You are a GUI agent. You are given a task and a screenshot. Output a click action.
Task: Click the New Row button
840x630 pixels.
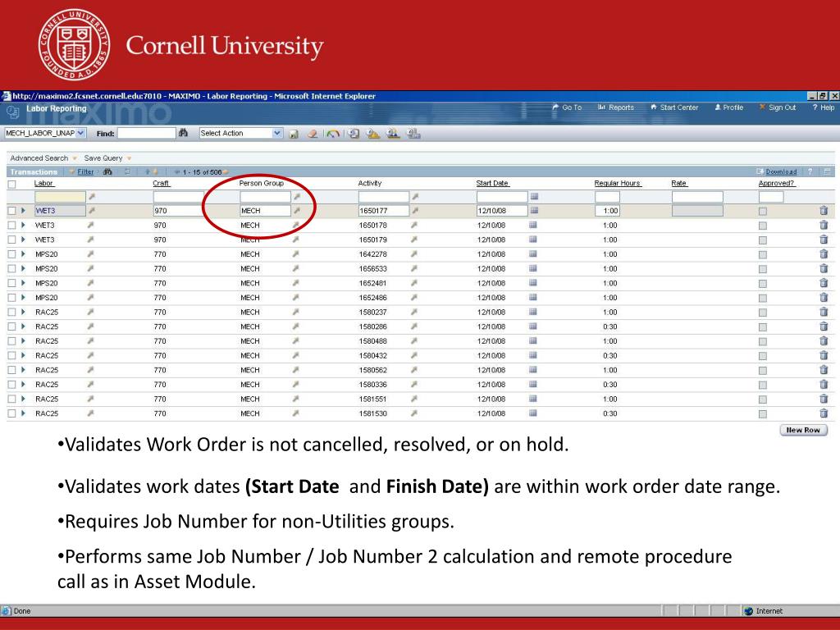[803, 430]
